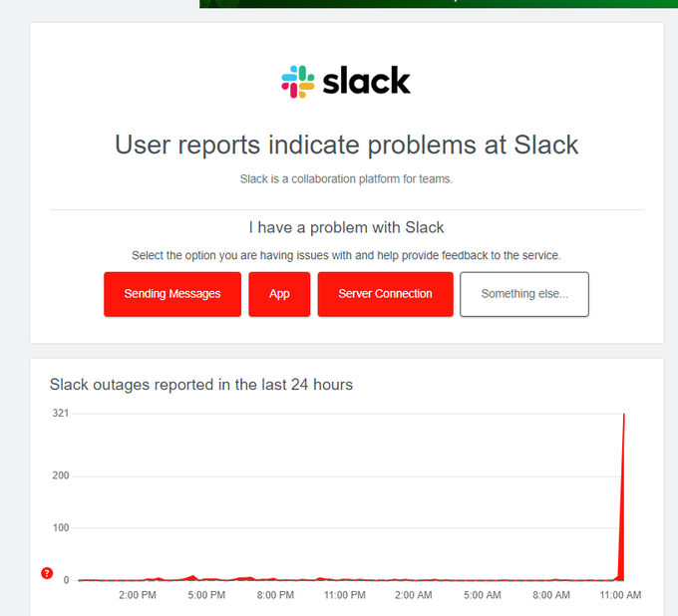Click the 8:00 AM axis label
The width and height of the screenshot is (678, 616).
pyautogui.click(x=551, y=595)
